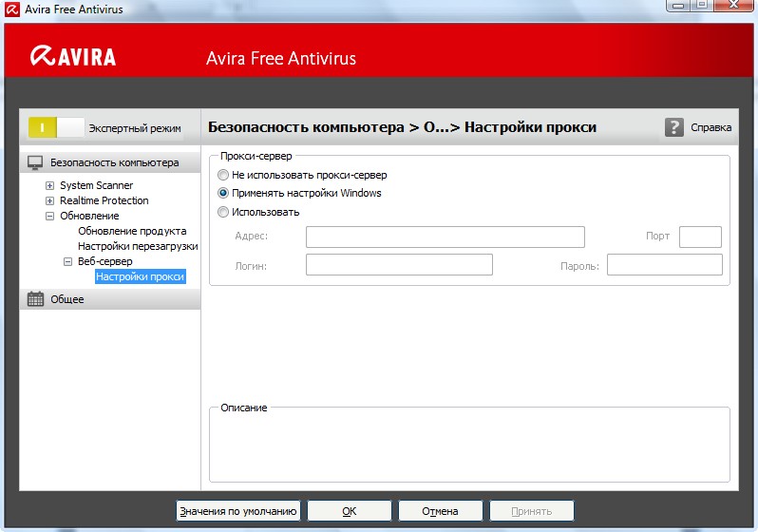Open the Общее section
This screenshot has height=532, width=758.
pos(110,299)
